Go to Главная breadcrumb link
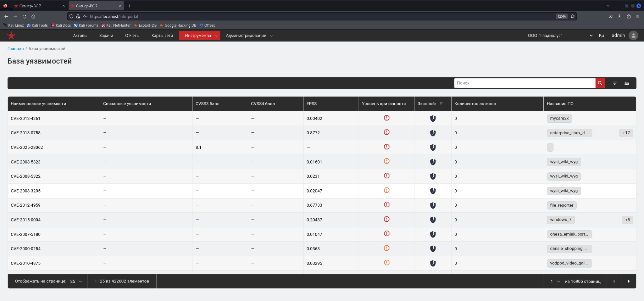The image size is (644, 301). point(16,48)
